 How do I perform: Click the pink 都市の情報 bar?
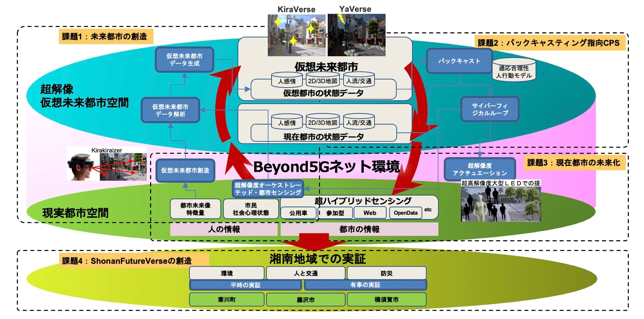[x=359, y=229]
